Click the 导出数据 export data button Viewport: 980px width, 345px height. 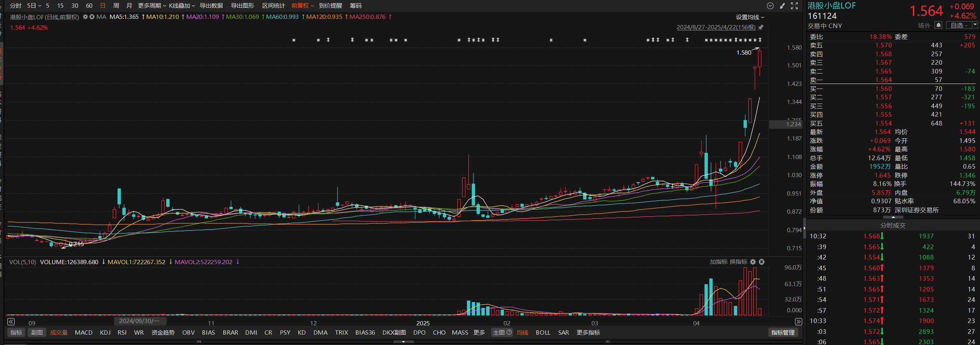pos(211,6)
